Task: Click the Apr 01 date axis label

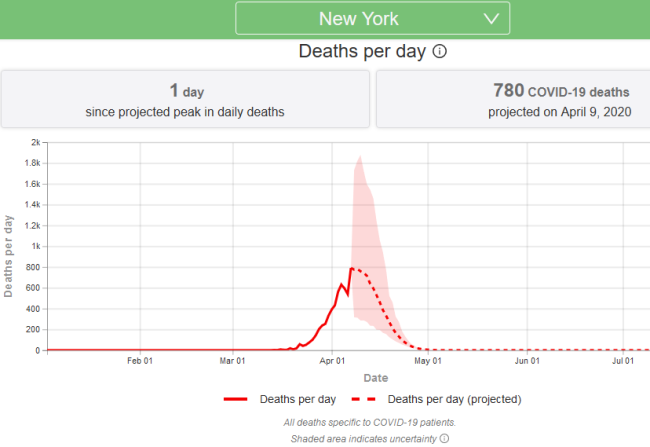Action: click(332, 361)
